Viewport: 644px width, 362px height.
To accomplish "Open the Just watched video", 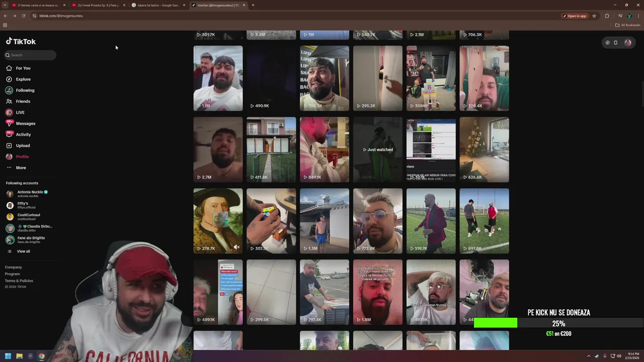I will pos(378,150).
